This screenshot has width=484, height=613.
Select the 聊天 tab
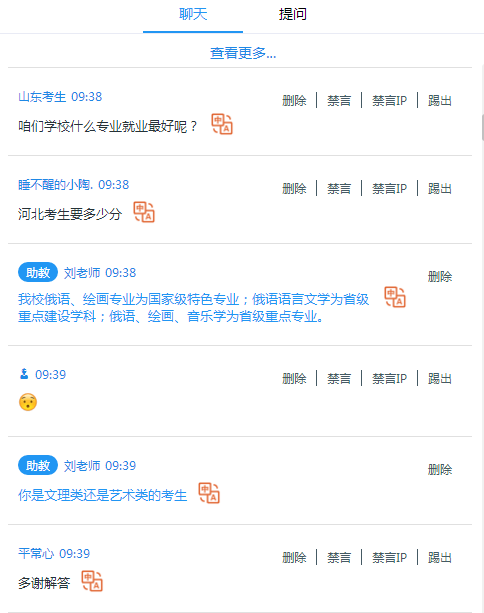pyautogui.click(x=193, y=14)
